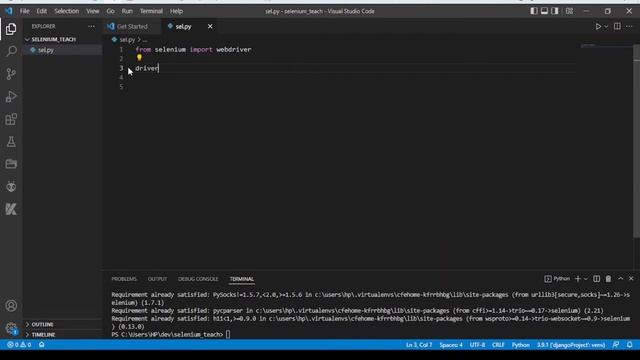
Task: Select Python interpreter 3.9.1 in status bar
Action: [571, 345]
